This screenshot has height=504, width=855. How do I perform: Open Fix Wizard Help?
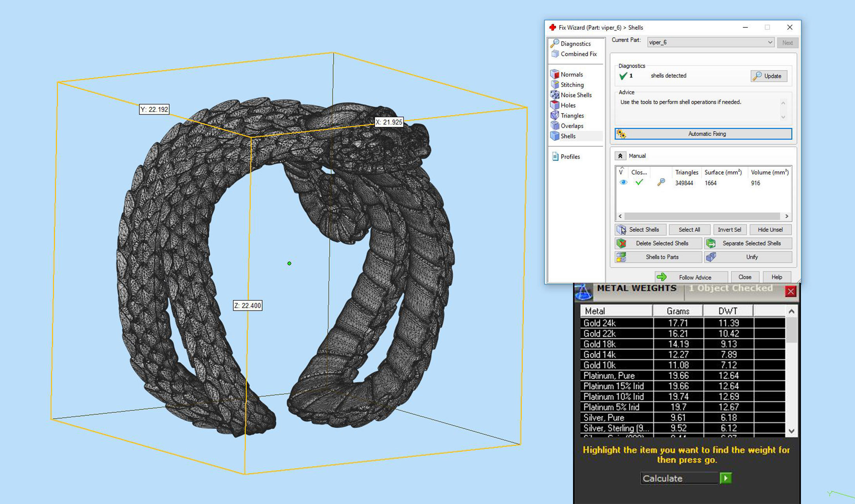coord(776,277)
